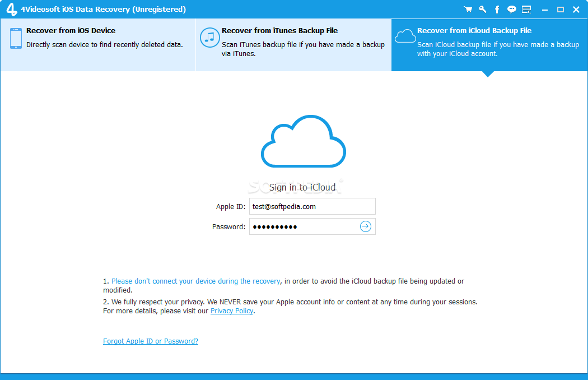Click 'Directly scan device' description text
Viewport: 588px width, 380px height.
point(105,45)
